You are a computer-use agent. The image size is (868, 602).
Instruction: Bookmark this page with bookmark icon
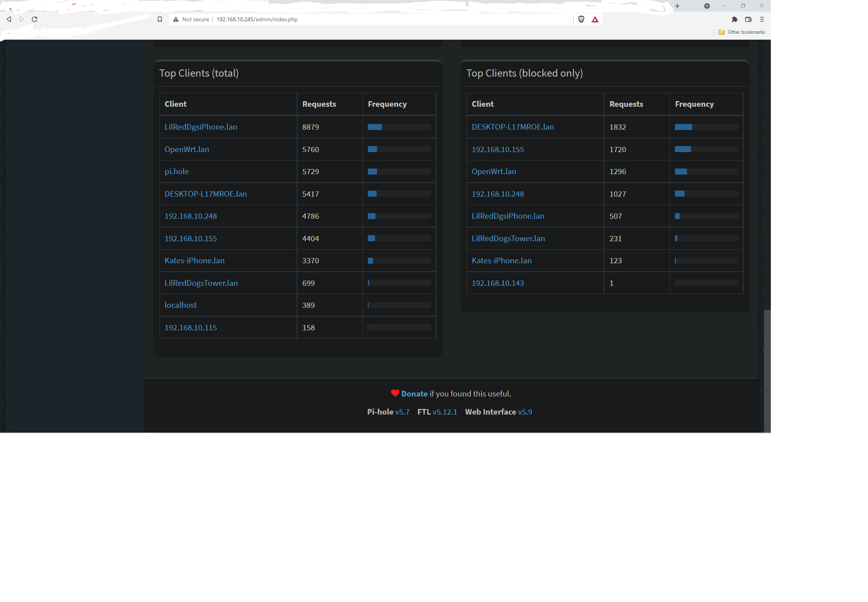pos(160,19)
